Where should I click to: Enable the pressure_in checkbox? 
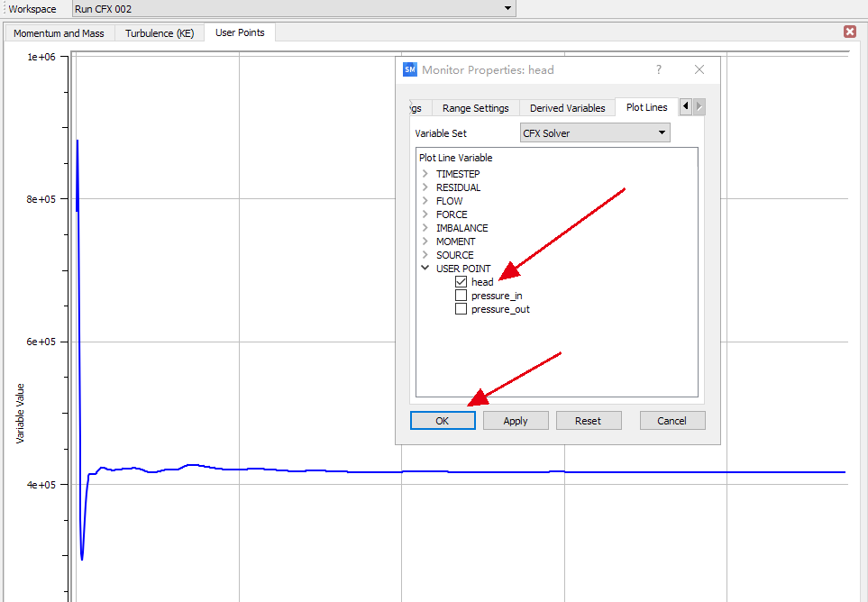pyautogui.click(x=461, y=296)
